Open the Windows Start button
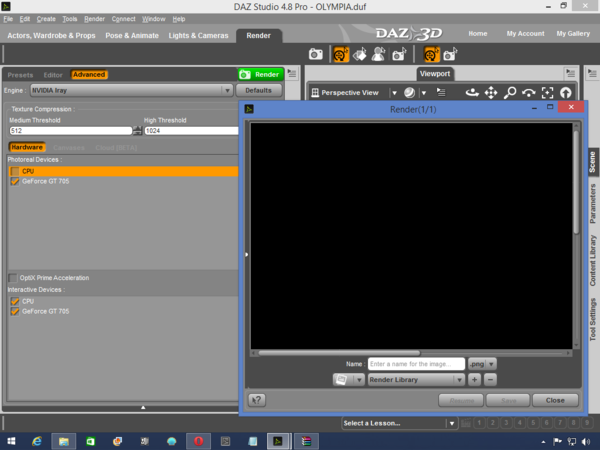Viewport: 600px width, 450px height. 11,441
